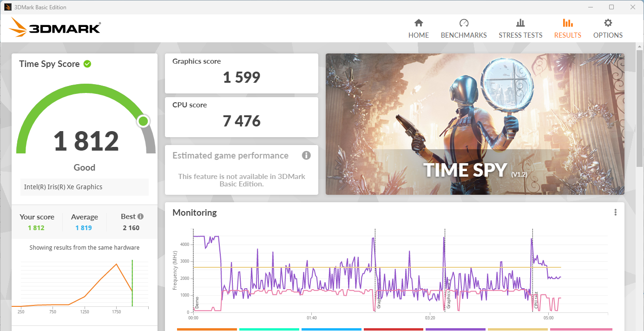Image resolution: width=644 pixels, height=331 pixels.
Task: Click the cyan-green monitoring legend bar
Action: click(x=269, y=329)
